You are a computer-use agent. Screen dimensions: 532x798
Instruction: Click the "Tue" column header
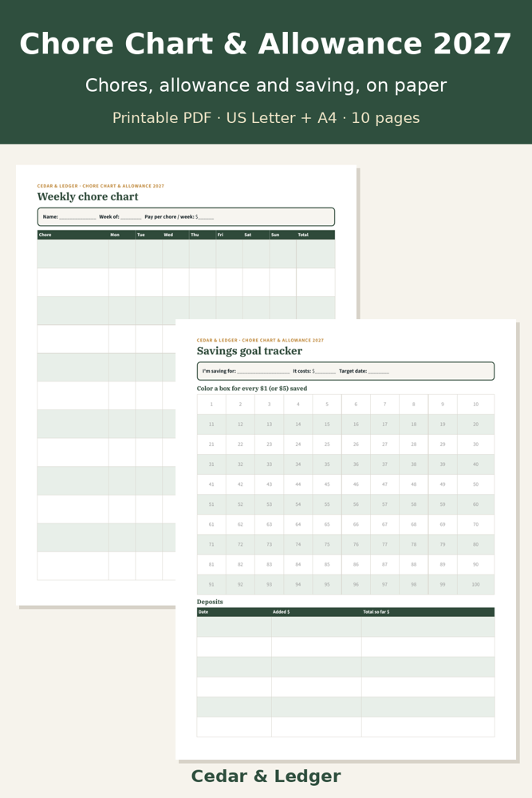pos(148,235)
